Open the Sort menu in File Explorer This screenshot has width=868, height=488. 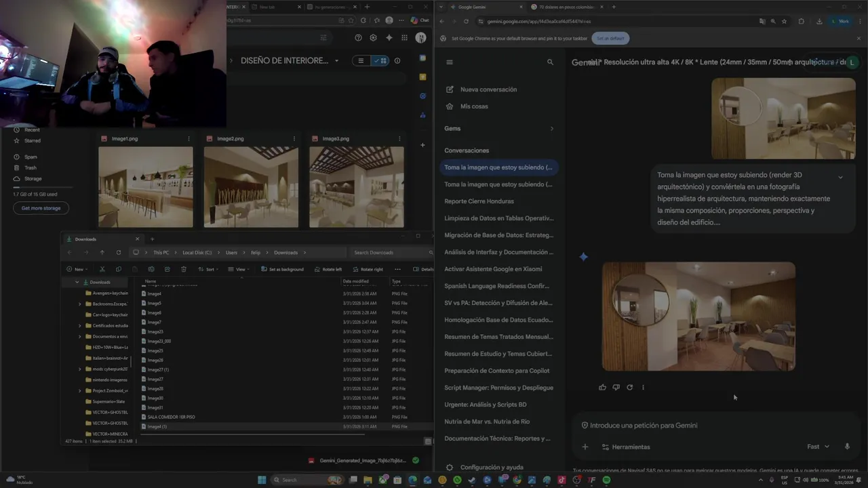[x=206, y=269]
